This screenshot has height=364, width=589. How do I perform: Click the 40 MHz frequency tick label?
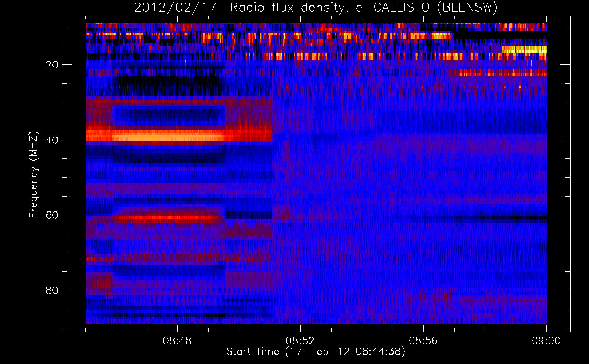coord(52,140)
